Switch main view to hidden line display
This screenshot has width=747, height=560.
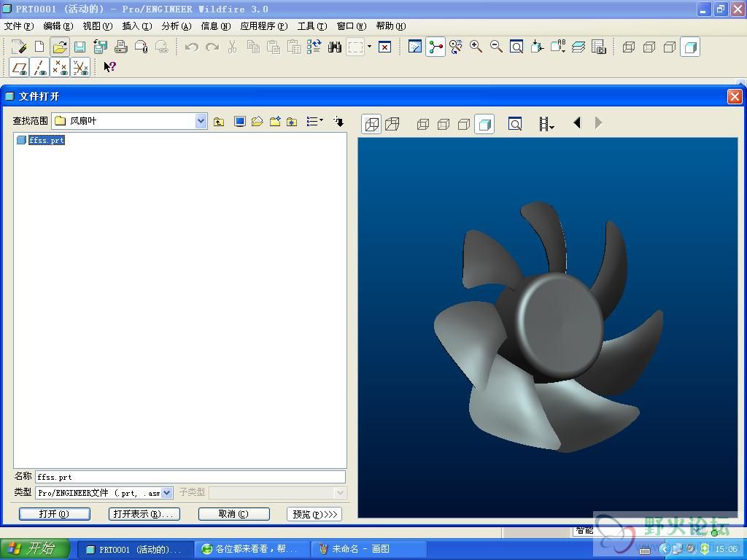pos(649,47)
